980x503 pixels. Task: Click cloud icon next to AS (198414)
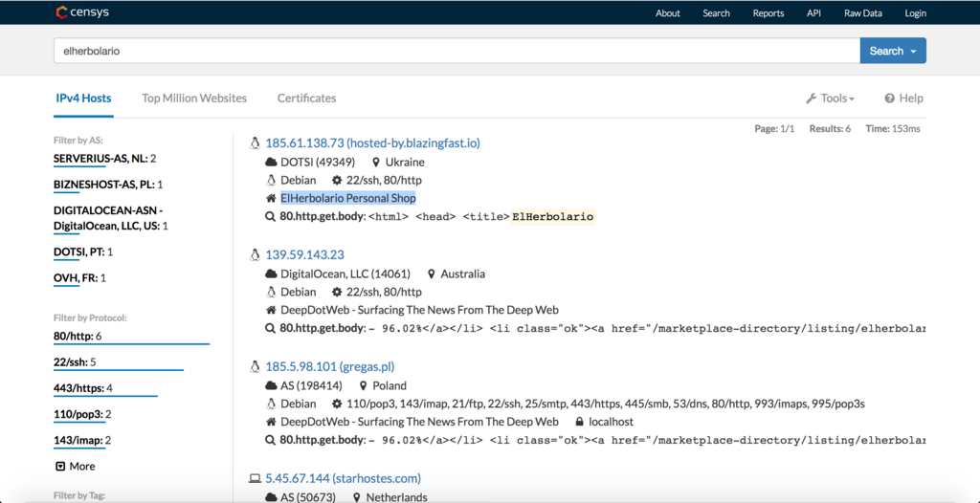[271, 386]
